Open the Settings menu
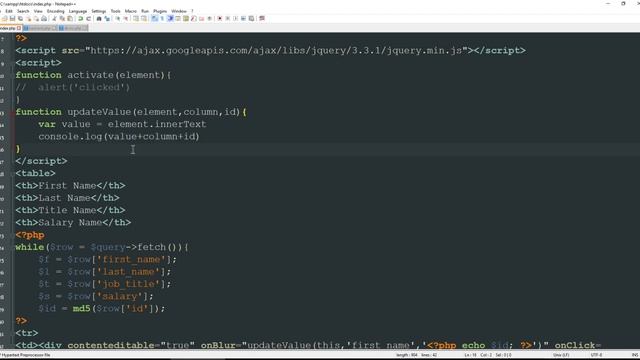640x360 pixels. tap(98, 11)
